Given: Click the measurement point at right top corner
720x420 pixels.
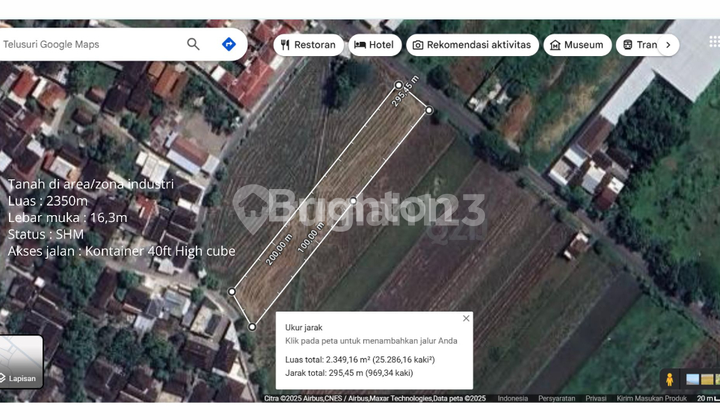Looking at the screenshot, I should (x=429, y=110).
